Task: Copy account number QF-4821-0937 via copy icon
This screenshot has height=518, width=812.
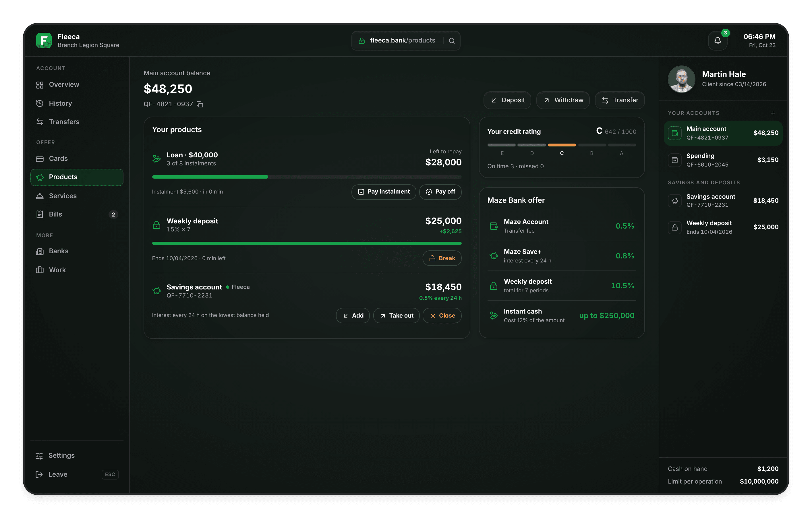Action: pyautogui.click(x=200, y=104)
